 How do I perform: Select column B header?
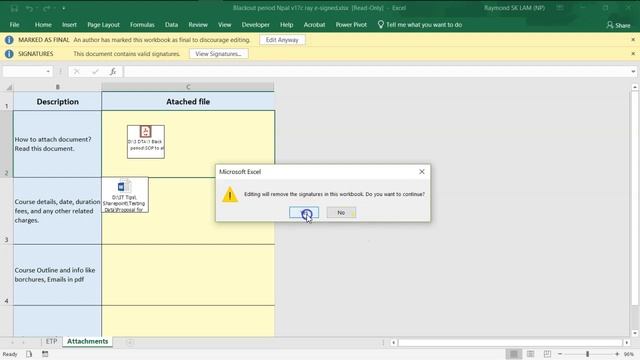coord(58,87)
